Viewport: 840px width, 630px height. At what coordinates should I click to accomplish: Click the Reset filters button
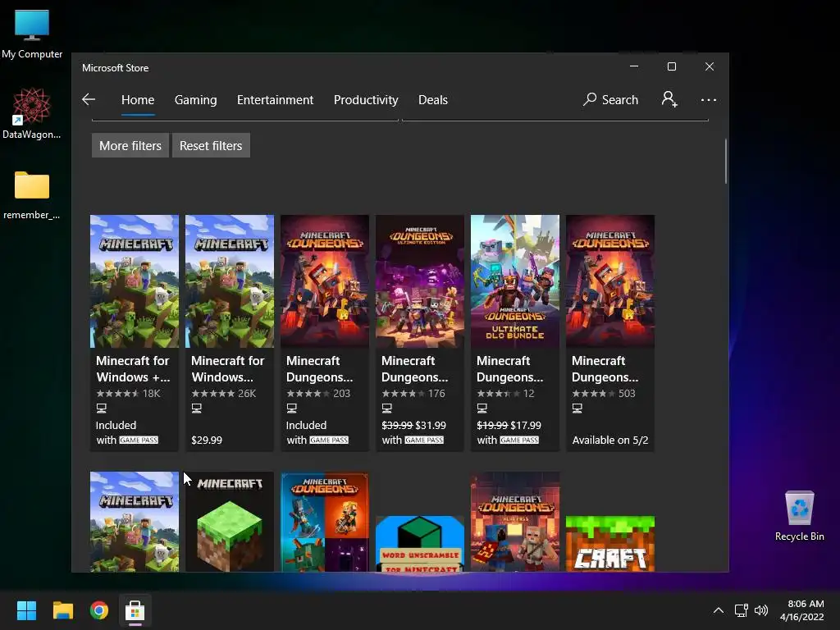point(211,146)
